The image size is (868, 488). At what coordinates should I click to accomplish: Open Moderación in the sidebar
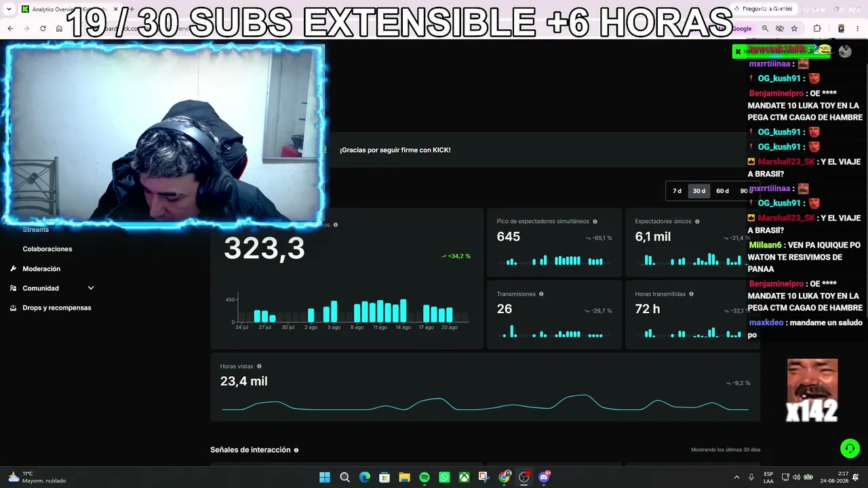(x=41, y=268)
